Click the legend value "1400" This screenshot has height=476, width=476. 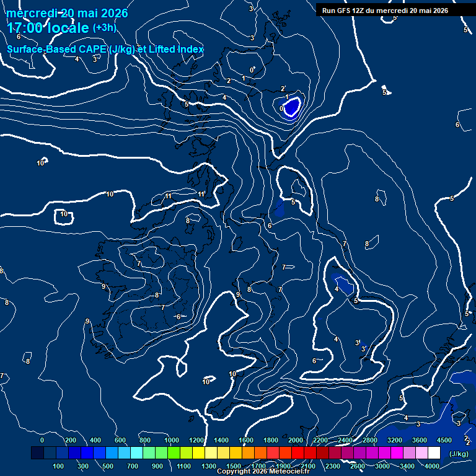click(x=221, y=440)
